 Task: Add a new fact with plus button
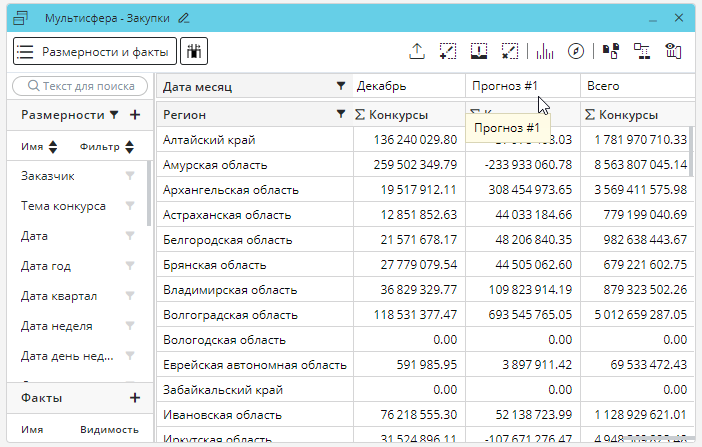click(x=134, y=398)
